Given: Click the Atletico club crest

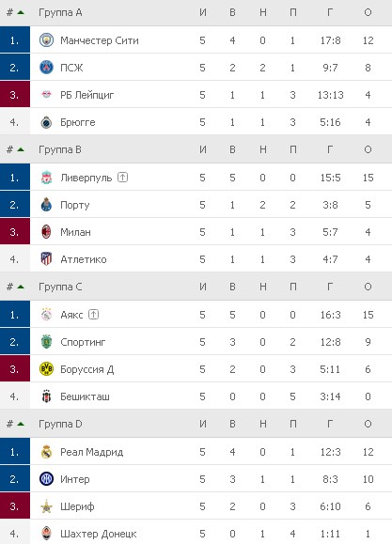Looking at the screenshot, I should [x=46, y=259].
